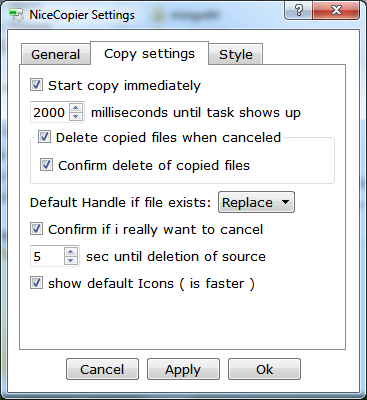This screenshot has height=400, width=367.
Task: Click the NiceCopier app icon in title bar
Action: click(16, 15)
